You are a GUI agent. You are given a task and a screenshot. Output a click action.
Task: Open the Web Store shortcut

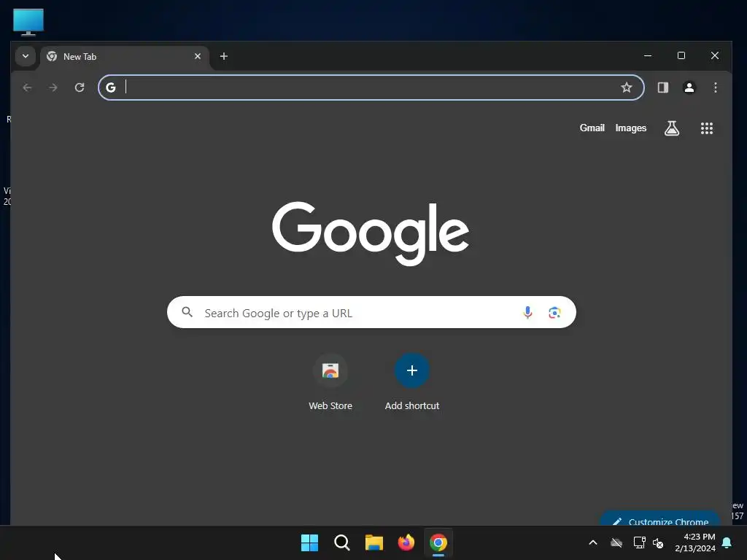330,382
